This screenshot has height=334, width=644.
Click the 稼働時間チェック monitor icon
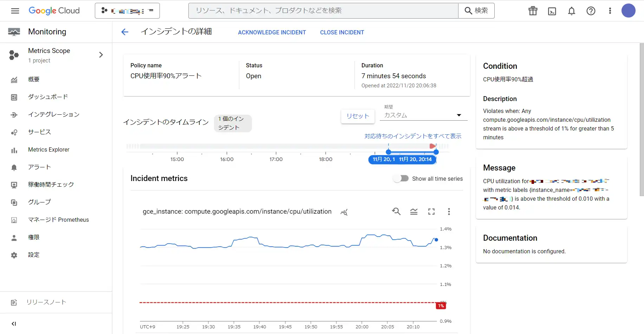tap(14, 185)
